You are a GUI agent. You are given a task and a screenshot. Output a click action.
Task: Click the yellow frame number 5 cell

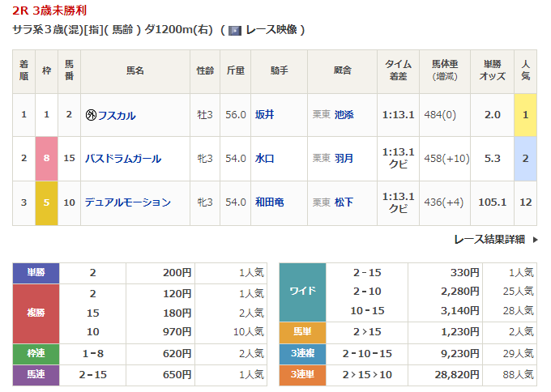pos(46,202)
